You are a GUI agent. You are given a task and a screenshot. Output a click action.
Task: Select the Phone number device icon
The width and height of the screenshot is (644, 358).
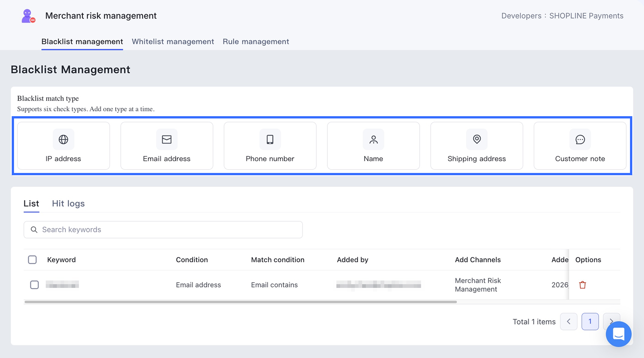(270, 139)
